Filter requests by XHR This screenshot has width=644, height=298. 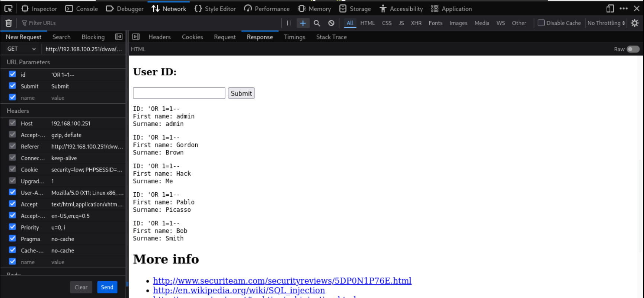point(416,23)
